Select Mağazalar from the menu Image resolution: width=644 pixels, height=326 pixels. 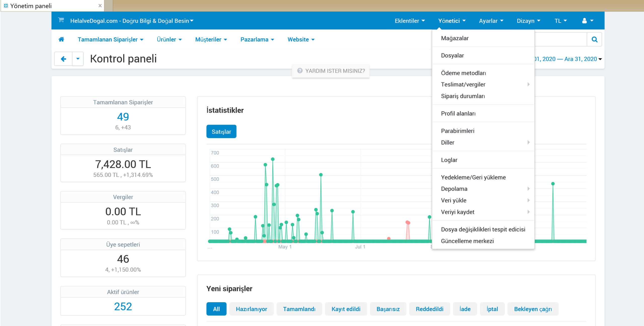point(483,38)
